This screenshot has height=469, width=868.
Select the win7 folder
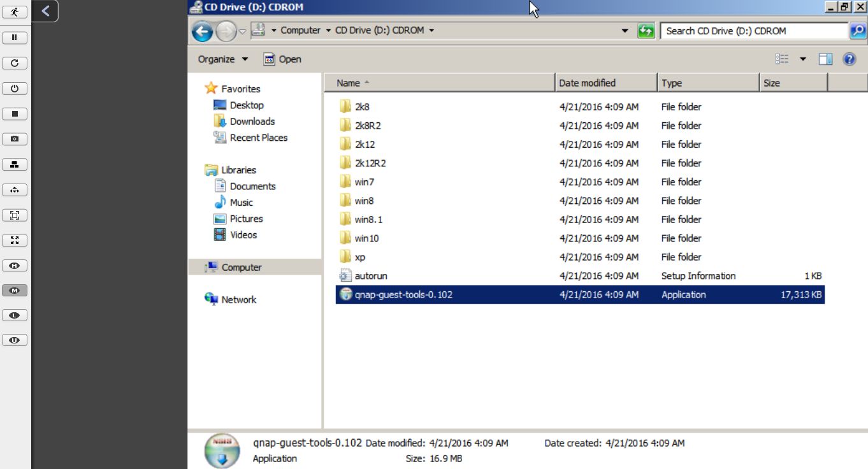(x=580, y=182)
